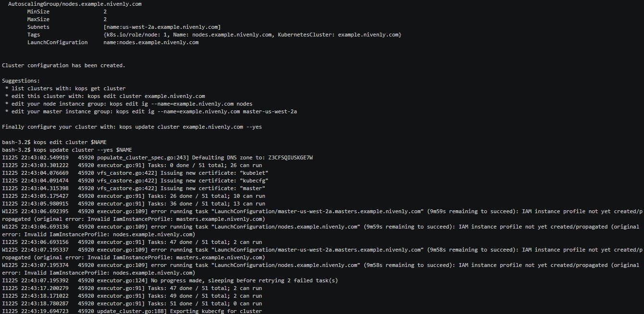Click the Suggestions: heading

[21, 81]
